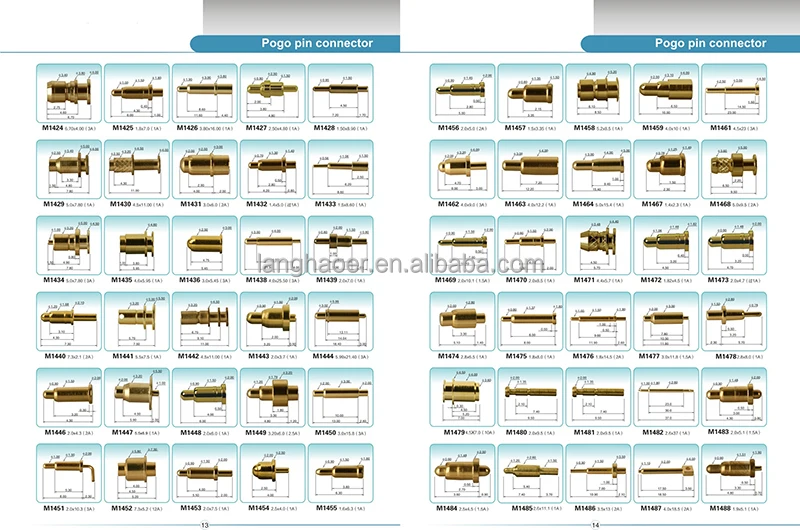Click the M1459 pin picture
The width and height of the screenshot is (800, 530).
666,93
